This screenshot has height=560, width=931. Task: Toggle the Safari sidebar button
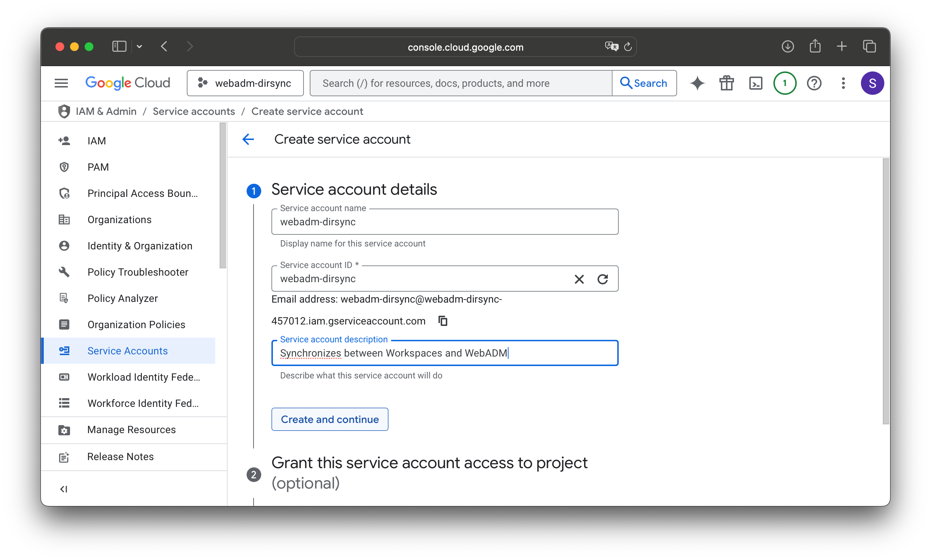coord(119,46)
